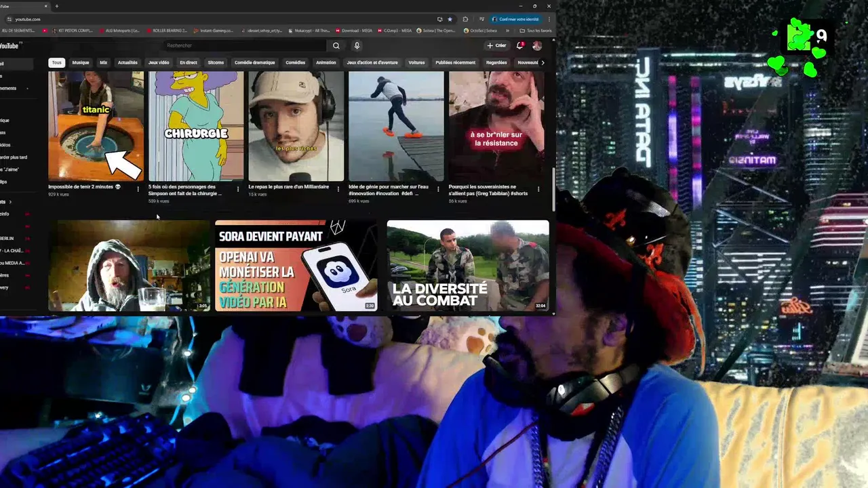Click the YouTube logo
868x488 pixels.
pos(9,45)
